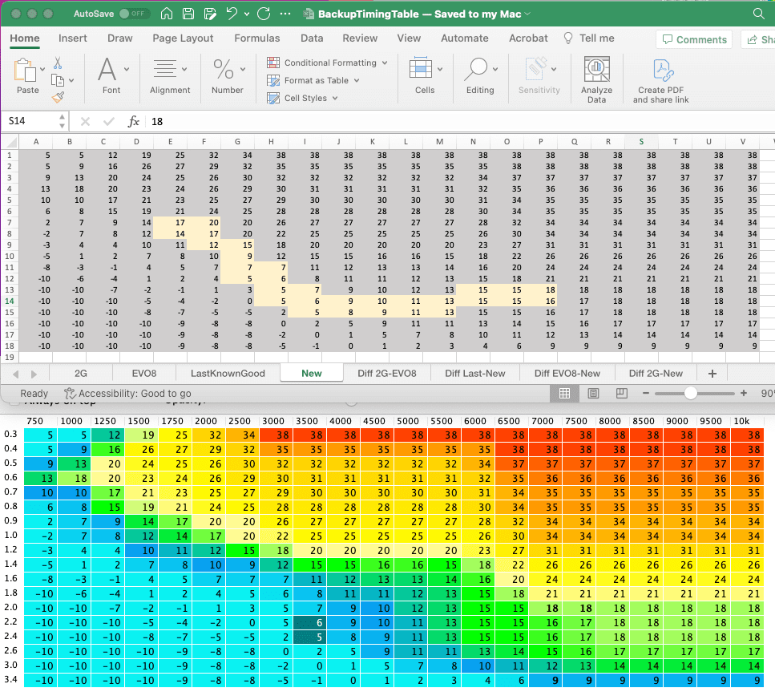Open the Review ribbon tab
This screenshot has width=775, height=700.
(x=360, y=38)
